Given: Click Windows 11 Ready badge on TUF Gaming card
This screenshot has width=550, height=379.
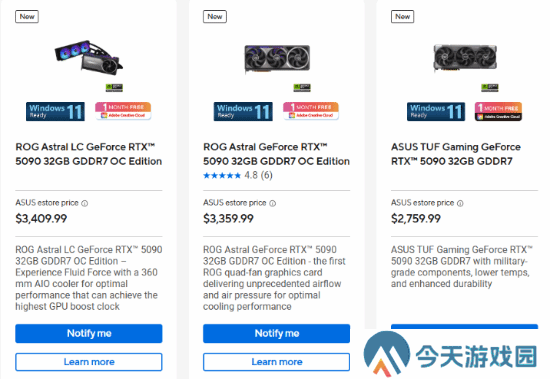Looking at the screenshot, I should 436,112.
